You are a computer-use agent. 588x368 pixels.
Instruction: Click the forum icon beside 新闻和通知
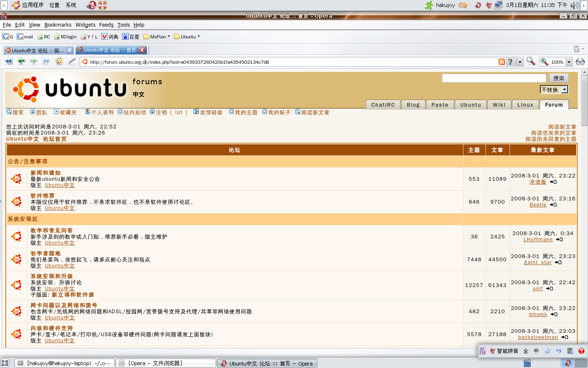click(16, 179)
